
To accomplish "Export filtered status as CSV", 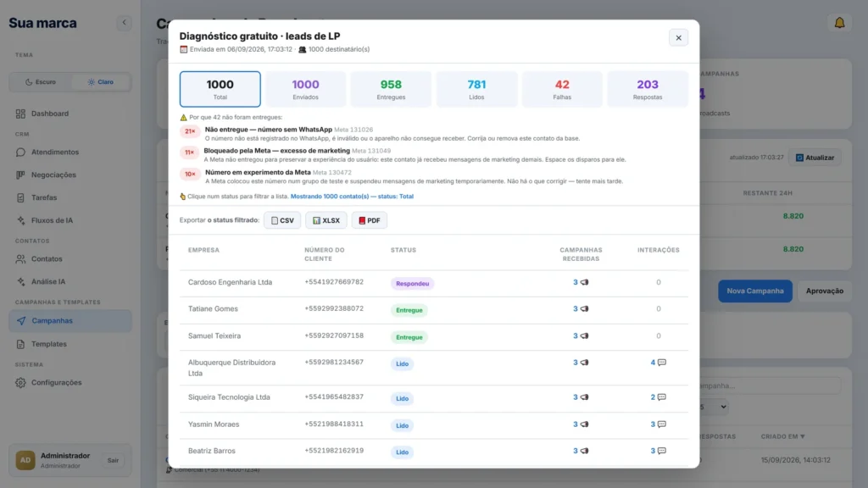I will click(282, 220).
